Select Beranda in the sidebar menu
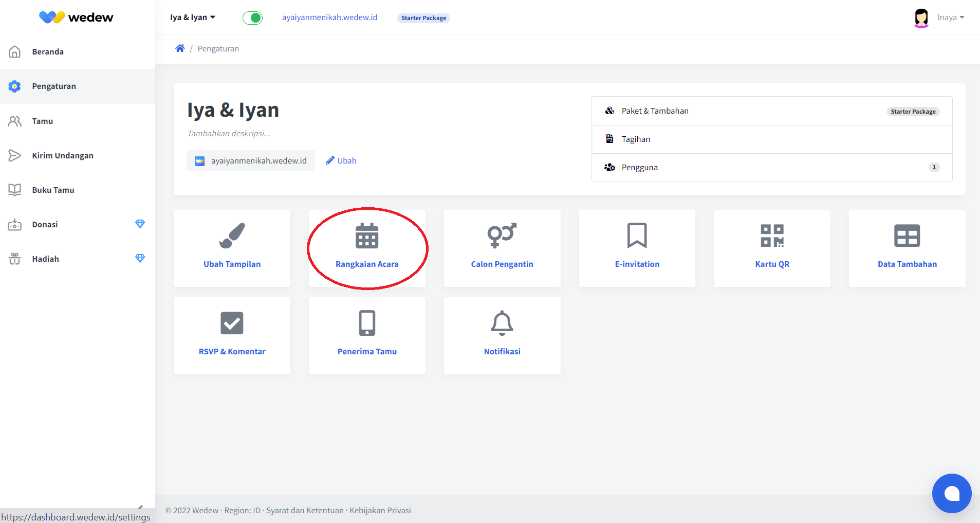 click(78, 52)
